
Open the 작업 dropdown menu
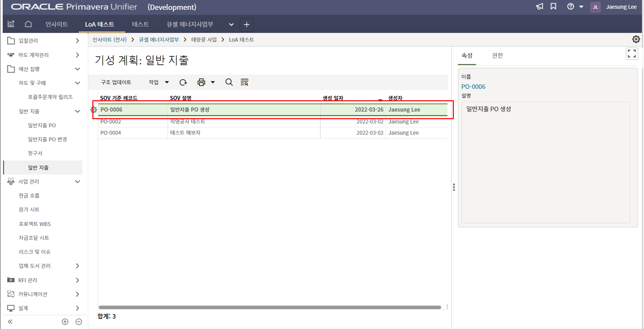(158, 82)
